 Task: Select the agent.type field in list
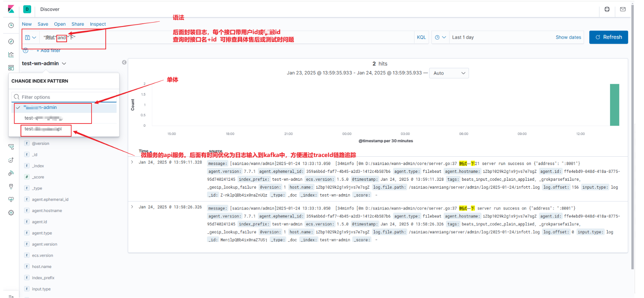tap(42, 233)
